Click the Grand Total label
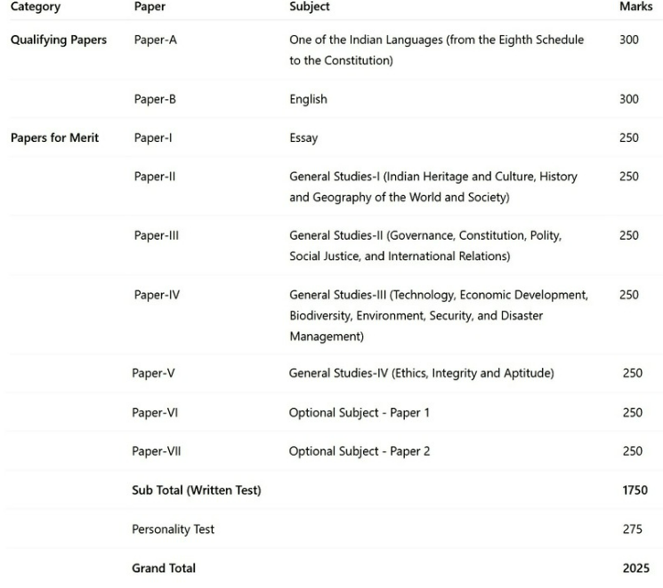The width and height of the screenshot is (663, 588). (164, 568)
